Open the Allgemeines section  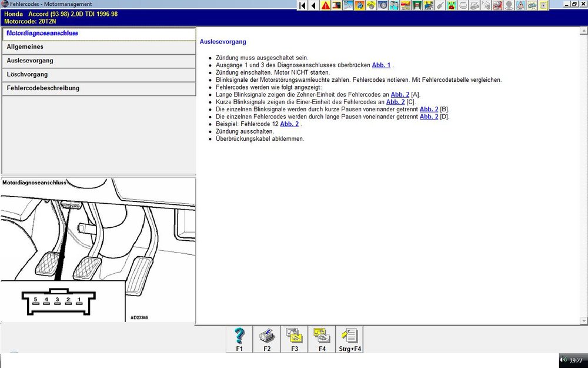98,47
